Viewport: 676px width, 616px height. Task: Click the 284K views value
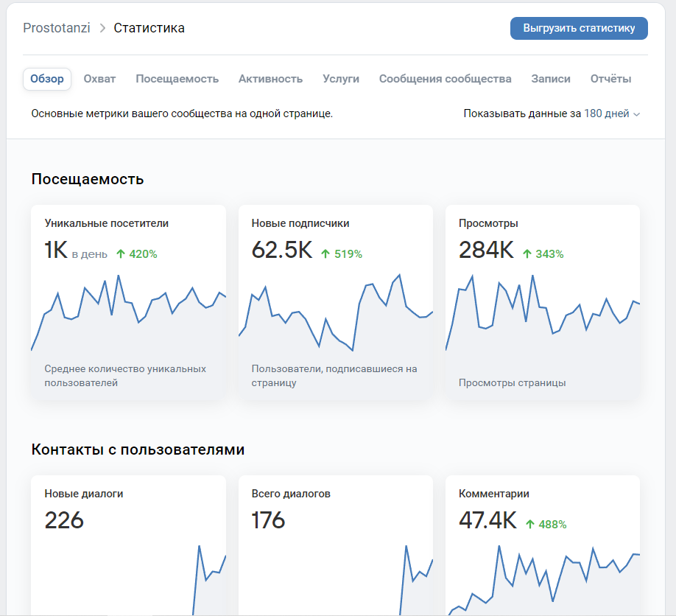click(486, 251)
